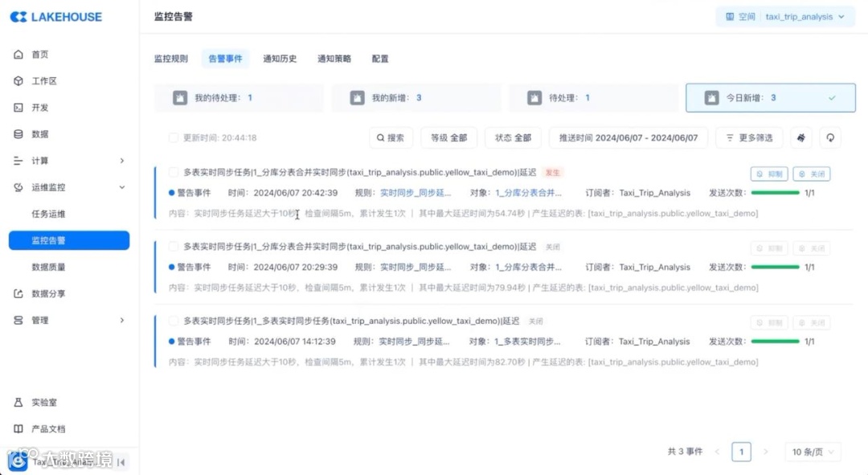The width and height of the screenshot is (868, 475).
Task: Click the 计算 sidebar icon
Action: tap(18, 161)
